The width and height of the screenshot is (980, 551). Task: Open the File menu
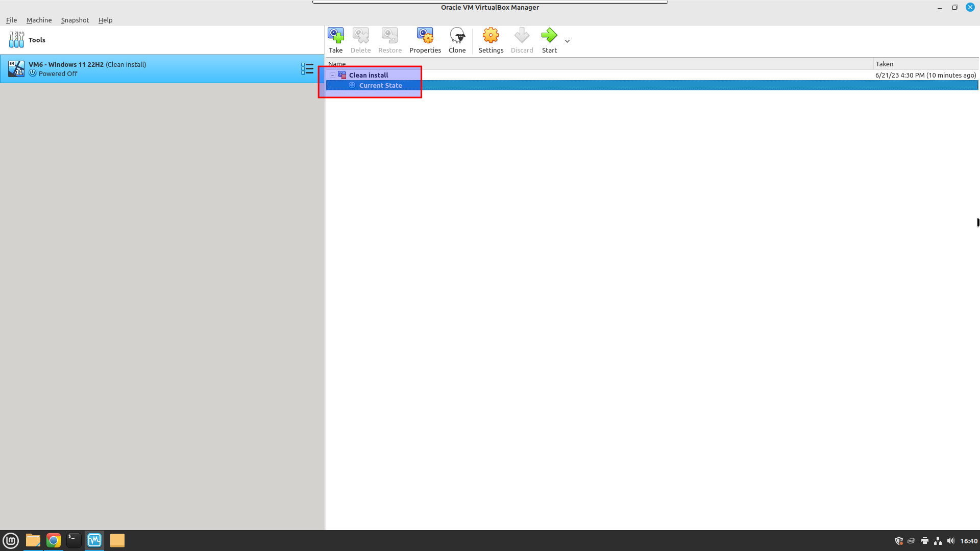(x=11, y=20)
